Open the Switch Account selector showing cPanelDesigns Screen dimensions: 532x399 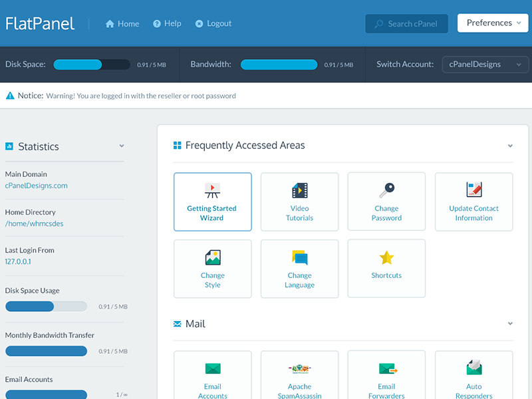click(x=485, y=65)
